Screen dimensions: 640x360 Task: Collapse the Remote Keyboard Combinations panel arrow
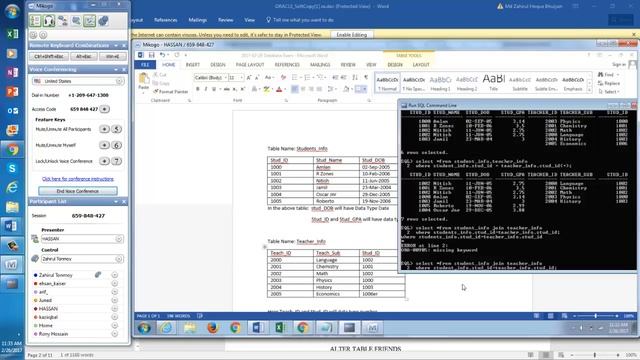(x=116, y=45)
